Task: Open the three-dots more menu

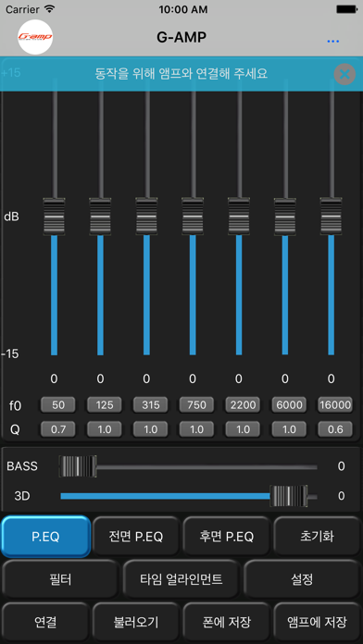Action: point(333,42)
